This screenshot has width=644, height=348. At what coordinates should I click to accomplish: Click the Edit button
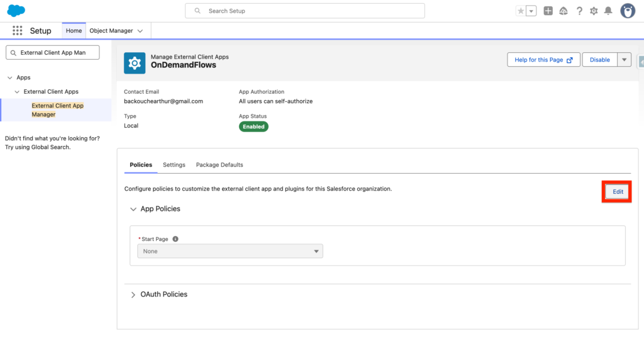pyautogui.click(x=618, y=191)
